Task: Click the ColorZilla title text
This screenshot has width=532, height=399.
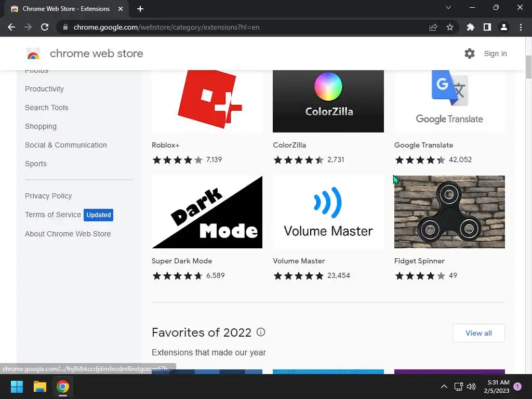Action: tap(289, 145)
